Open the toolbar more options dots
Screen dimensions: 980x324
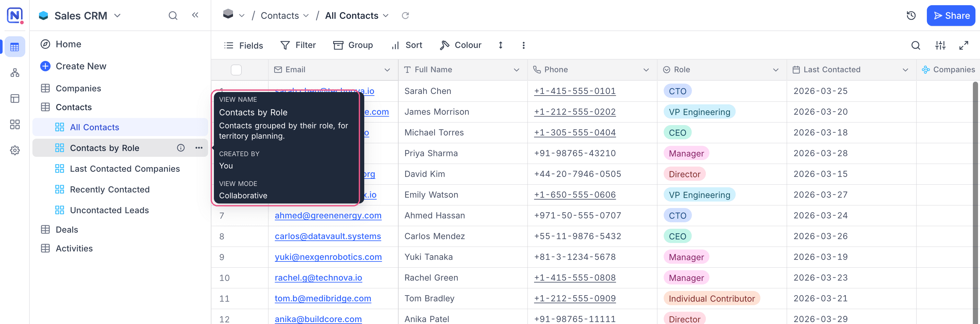click(x=523, y=45)
